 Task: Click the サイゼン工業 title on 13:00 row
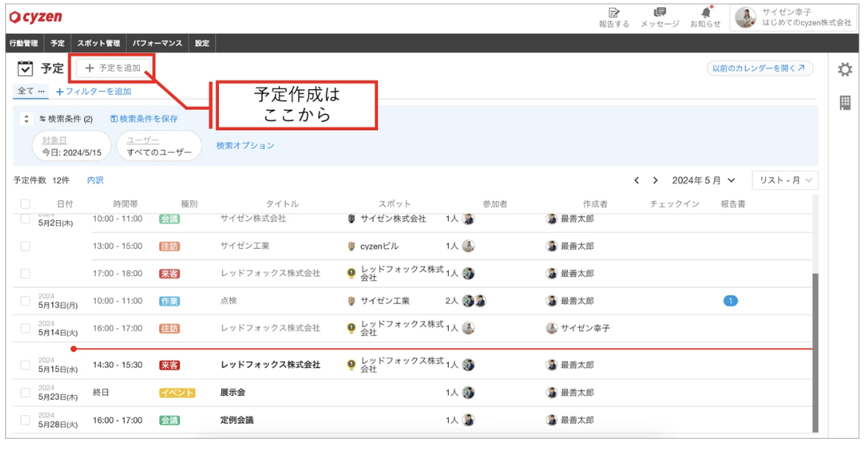(x=245, y=246)
